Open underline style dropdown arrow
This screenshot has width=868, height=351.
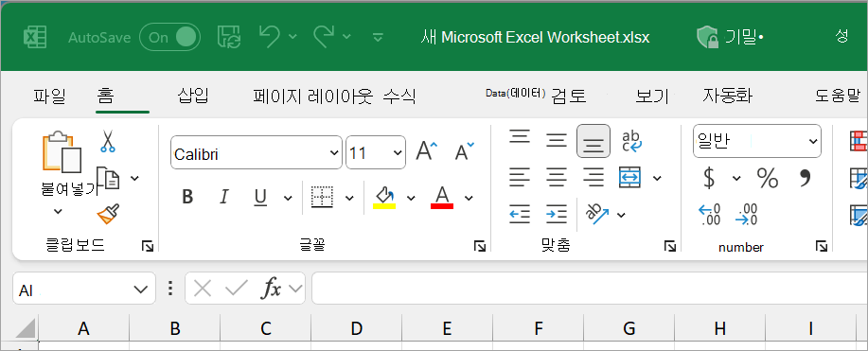pyautogui.click(x=288, y=198)
